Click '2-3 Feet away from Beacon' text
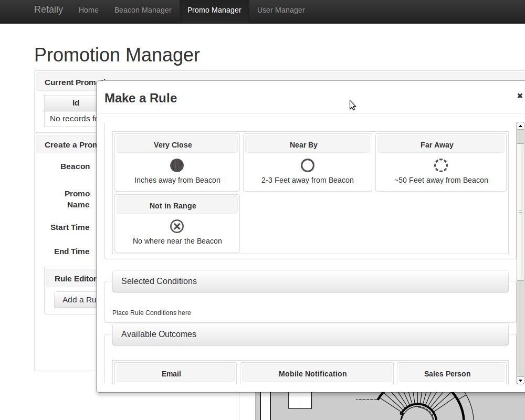The width and height of the screenshot is (525, 420). pyautogui.click(x=307, y=180)
